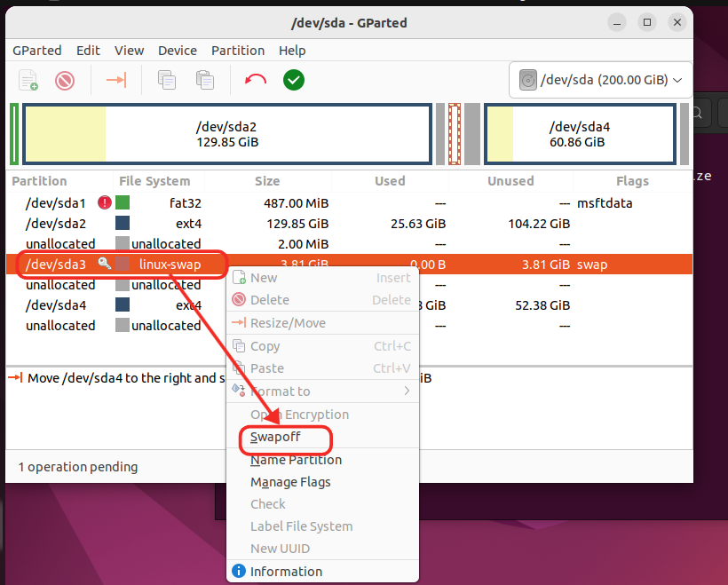The image size is (728, 585).
Task: Click the key icon next to /dev/sda3
Action: pos(105,264)
